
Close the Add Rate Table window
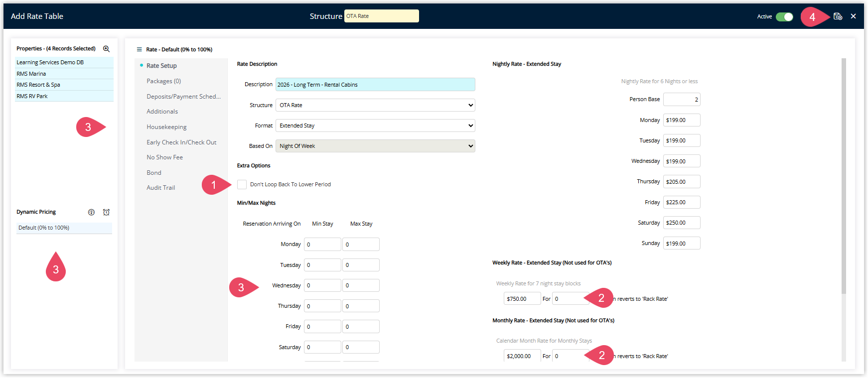tap(854, 16)
